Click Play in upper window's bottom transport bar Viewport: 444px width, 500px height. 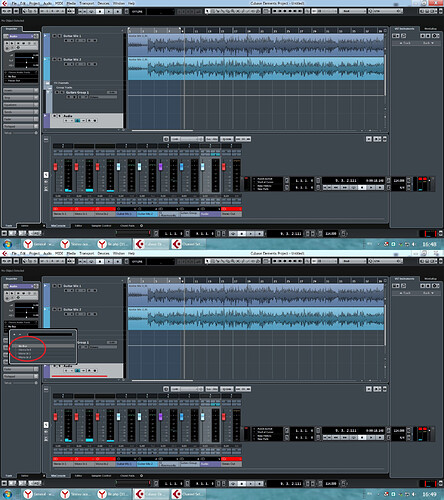point(251,234)
